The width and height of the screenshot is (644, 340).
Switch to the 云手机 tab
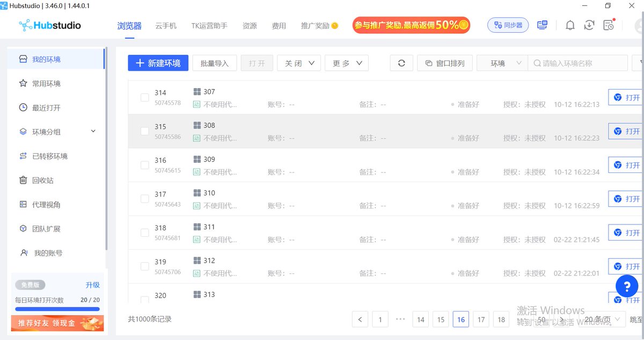coord(166,26)
